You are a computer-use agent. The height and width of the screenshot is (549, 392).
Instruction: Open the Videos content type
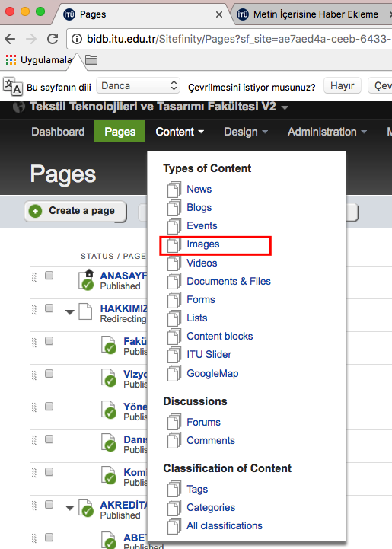202,263
